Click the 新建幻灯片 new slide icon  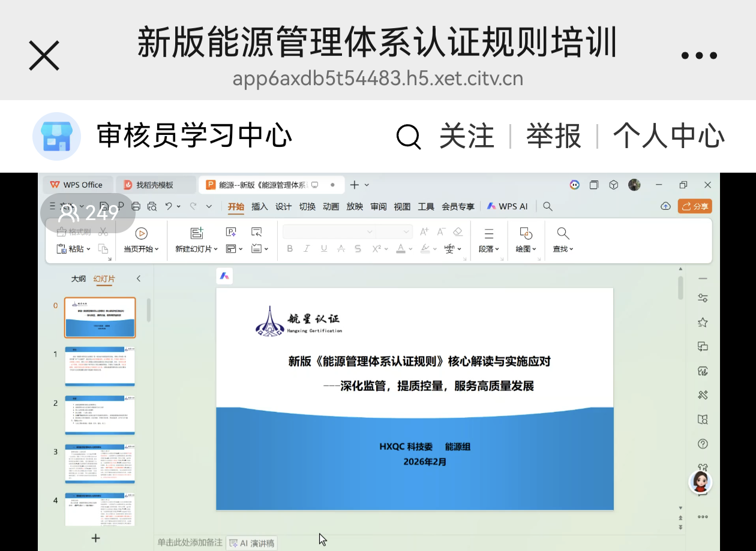(196, 233)
